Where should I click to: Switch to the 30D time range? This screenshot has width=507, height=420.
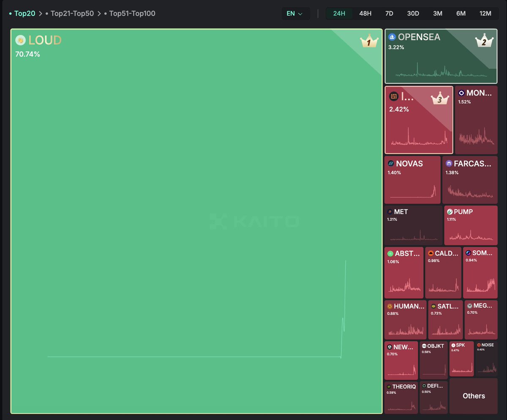pos(413,14)
